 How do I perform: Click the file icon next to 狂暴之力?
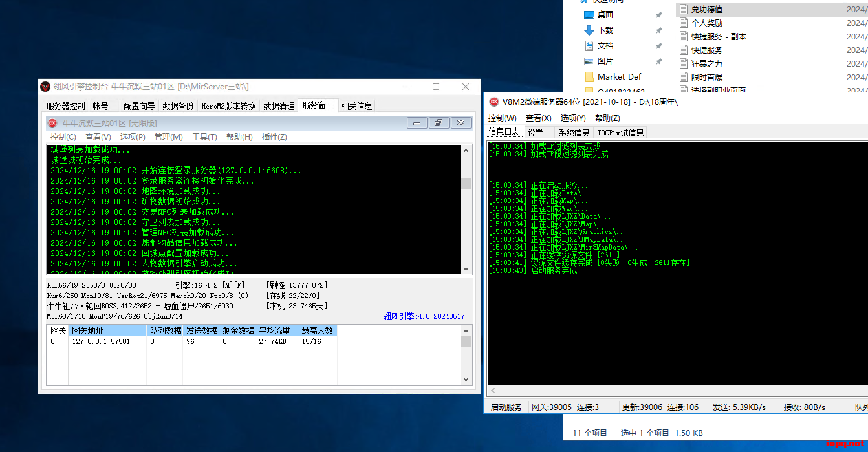click(684, 64)
